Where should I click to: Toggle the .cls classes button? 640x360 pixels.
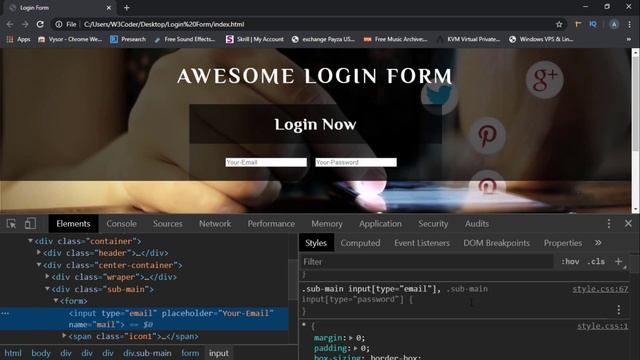click(596, 262)
